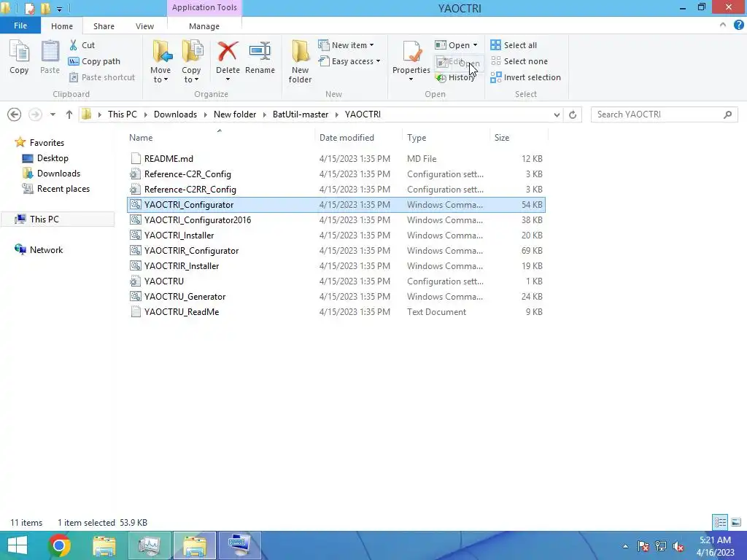Image resolution: width=747 pixels, height=560 pixels.
Task: Open the ribbon Help icon
Action: tap(738, 26)
